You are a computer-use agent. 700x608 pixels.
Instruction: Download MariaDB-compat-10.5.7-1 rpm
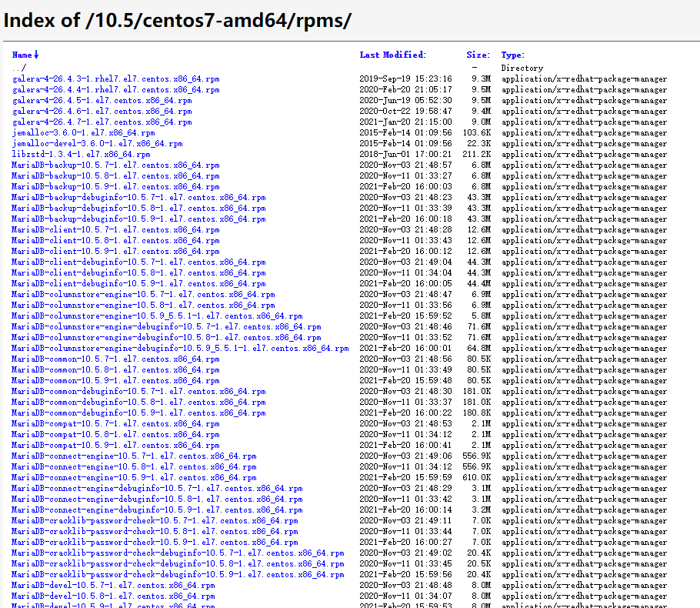(115, 423)
